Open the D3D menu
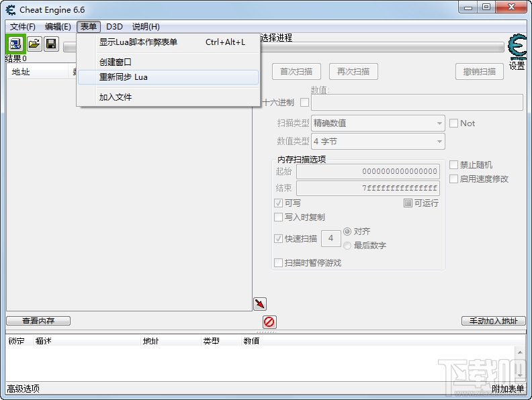Image resolution: width=532 pixels, height=400 pixels. pos(114,26)
